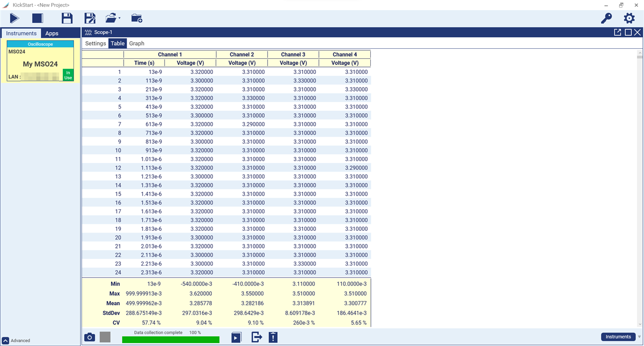Start the test with the Run icon
Image resolution: width=644 pixels, height=346 pixels.
14,19
